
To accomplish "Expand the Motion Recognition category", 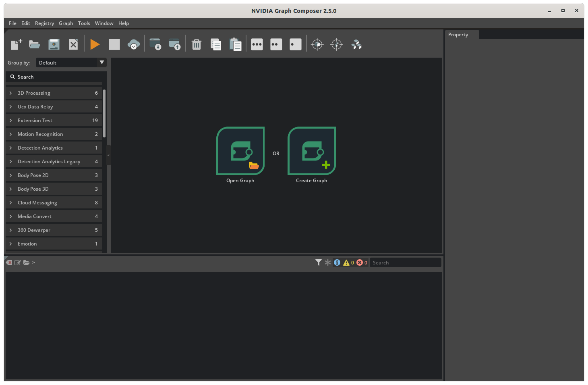I will tap(54, 134).
